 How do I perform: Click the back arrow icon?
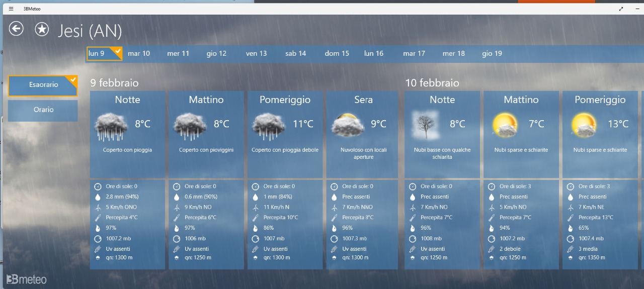coord(16,29)
